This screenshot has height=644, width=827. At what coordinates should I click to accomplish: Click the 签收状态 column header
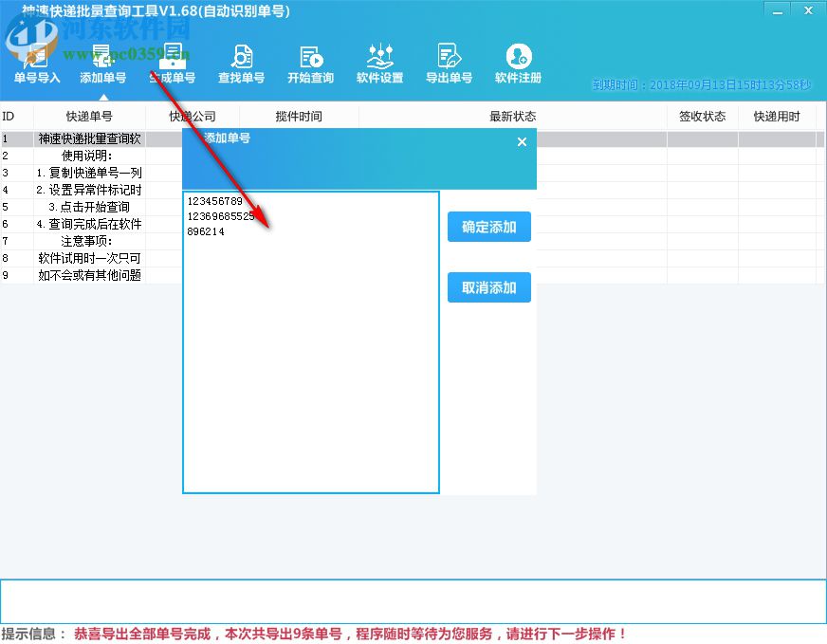point(702,116)
